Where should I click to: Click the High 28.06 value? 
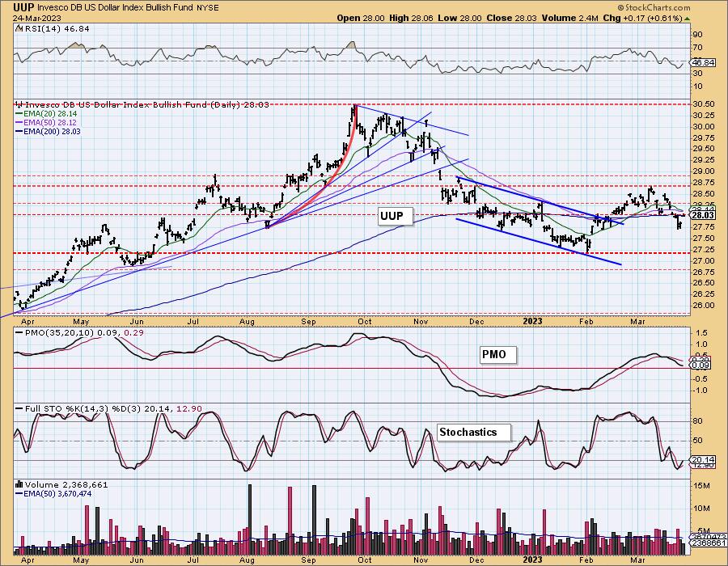(411, 18)
